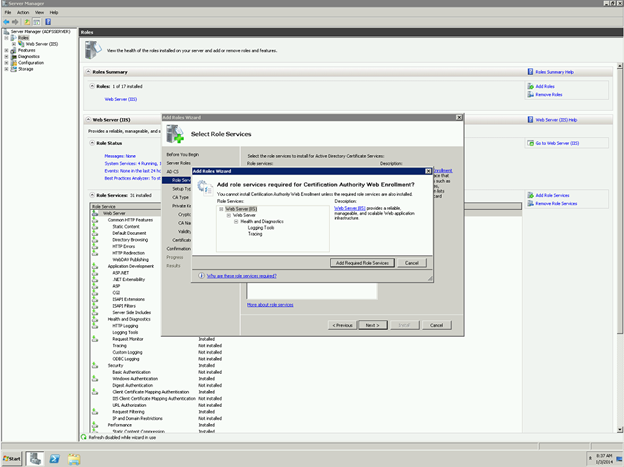Viewport: 624px width, 467px height.
Task: Cancel the required role services dialog
Action: 411,263
